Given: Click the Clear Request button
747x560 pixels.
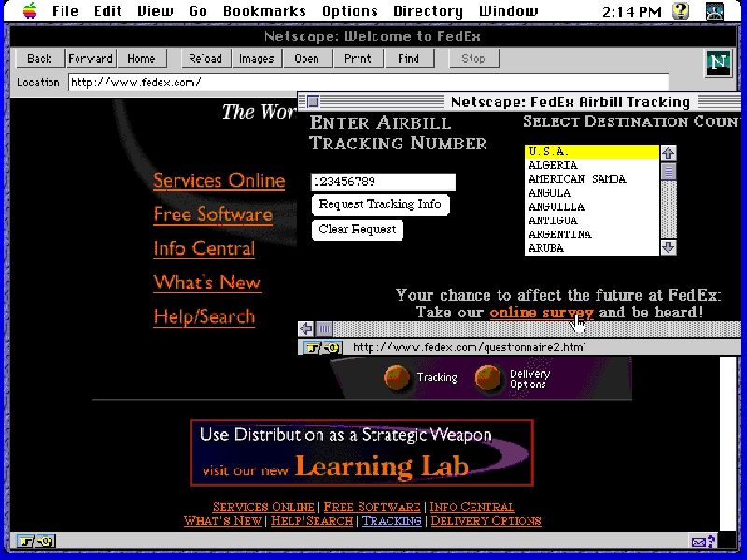Looking at the screenshot, I should coord(358,230).
